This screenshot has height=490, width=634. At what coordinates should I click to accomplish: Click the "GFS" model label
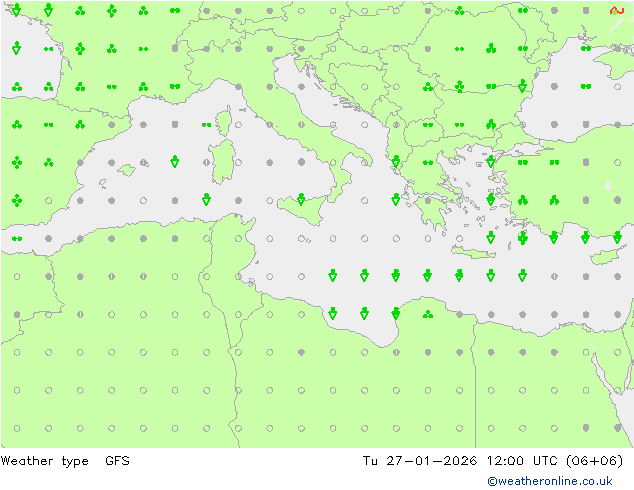click(x=117, y=461)
